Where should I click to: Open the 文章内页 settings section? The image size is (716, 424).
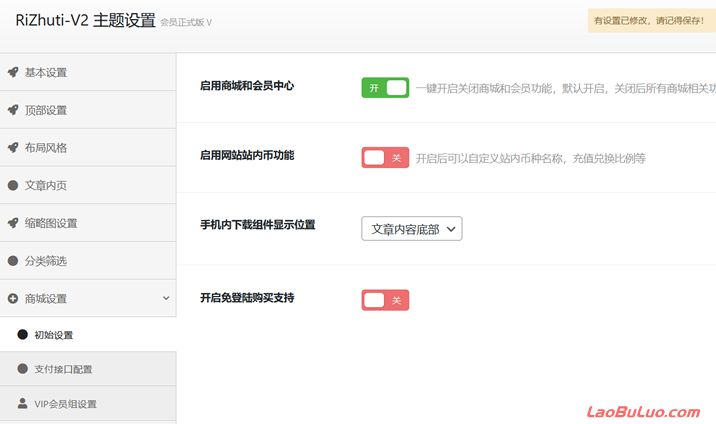click(x=88, y=185)
